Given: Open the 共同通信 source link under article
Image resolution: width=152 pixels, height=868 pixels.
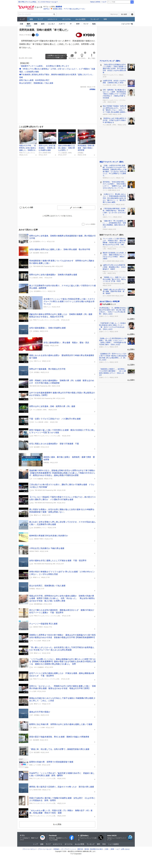Looking at the screenshot, I should [x=92, y=89].
